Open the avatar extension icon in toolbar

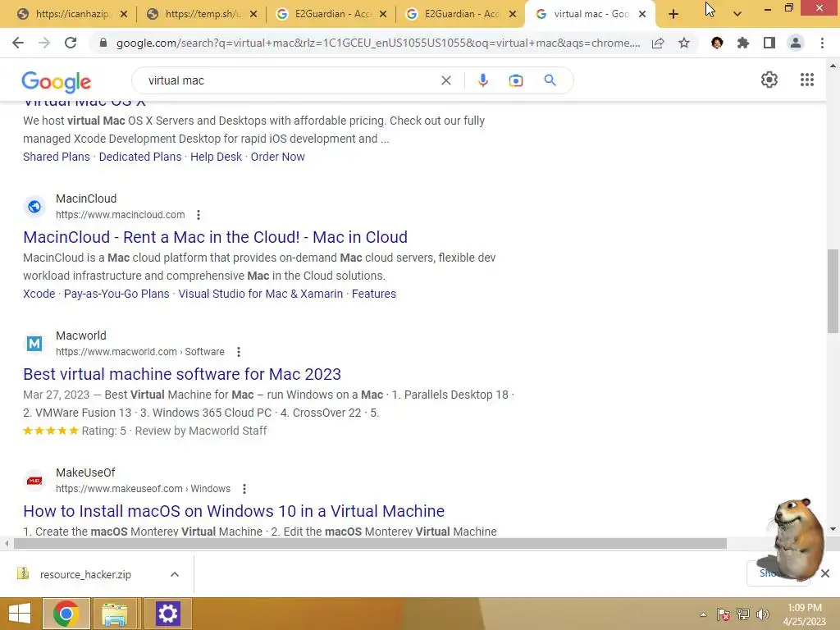(717, 43)
